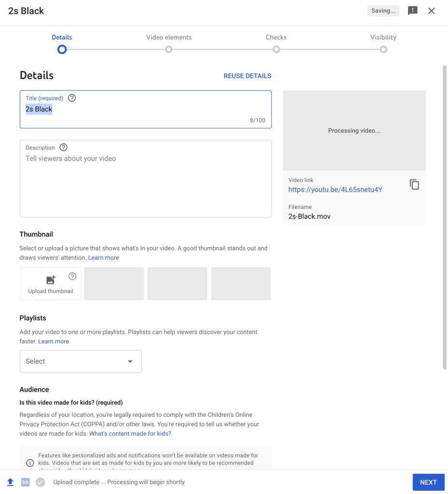Click the 8/100 character counter
This screenshot has height=494, width=448.
tap(258, 120)
